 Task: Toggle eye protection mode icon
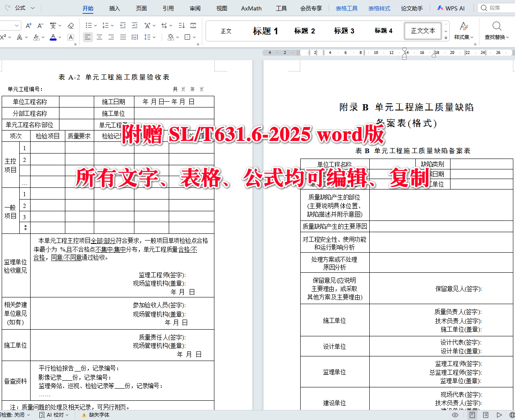click(x=455, y=415)
